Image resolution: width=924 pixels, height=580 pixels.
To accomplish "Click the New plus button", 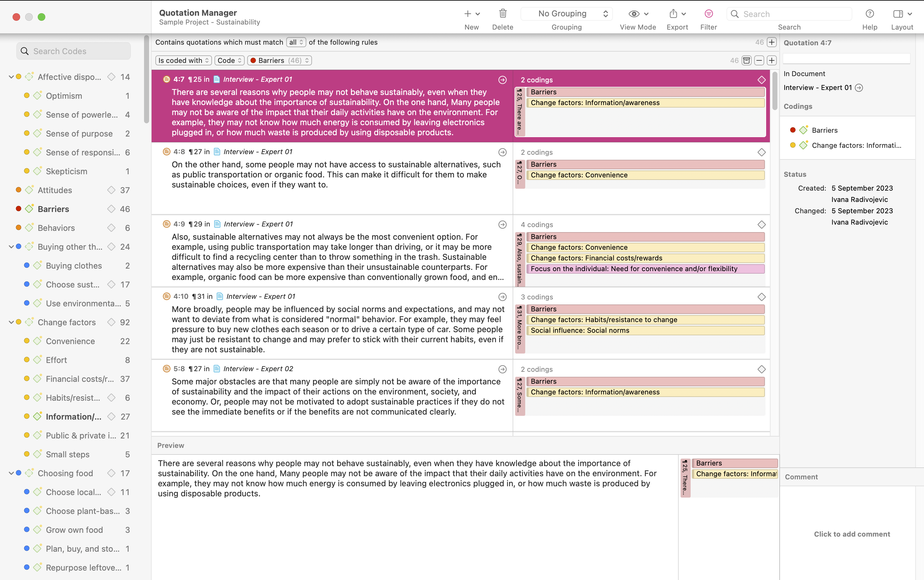I will [x=471, y=14].
